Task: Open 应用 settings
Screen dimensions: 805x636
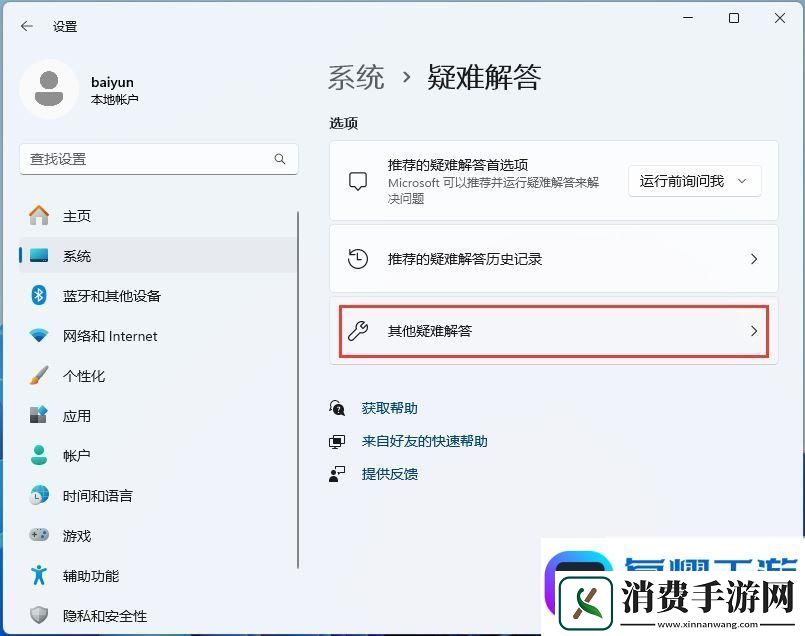Action: click(158, 415)
